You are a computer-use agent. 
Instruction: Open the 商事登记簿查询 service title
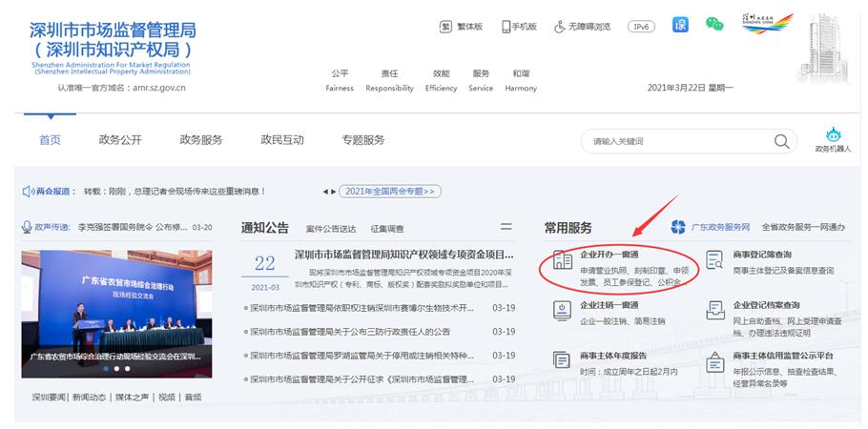762,255
